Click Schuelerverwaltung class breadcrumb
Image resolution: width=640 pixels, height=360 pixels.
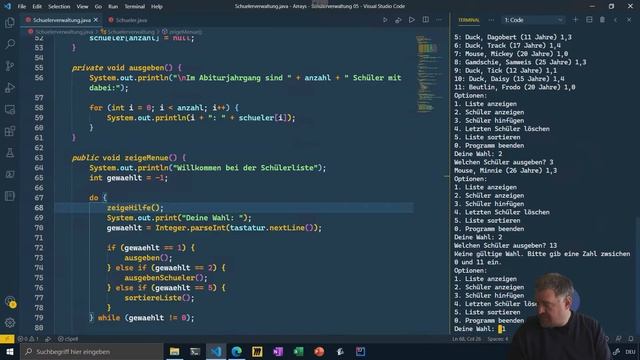click(x=128, y=31)
